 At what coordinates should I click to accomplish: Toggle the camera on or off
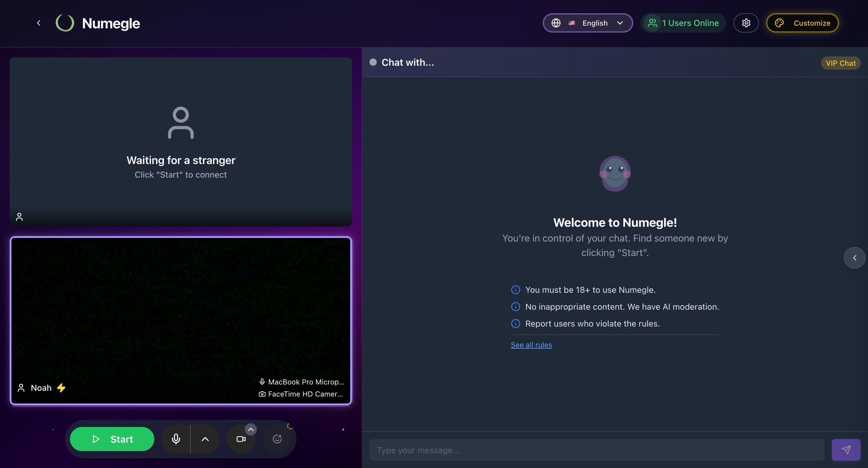(241, 439)
